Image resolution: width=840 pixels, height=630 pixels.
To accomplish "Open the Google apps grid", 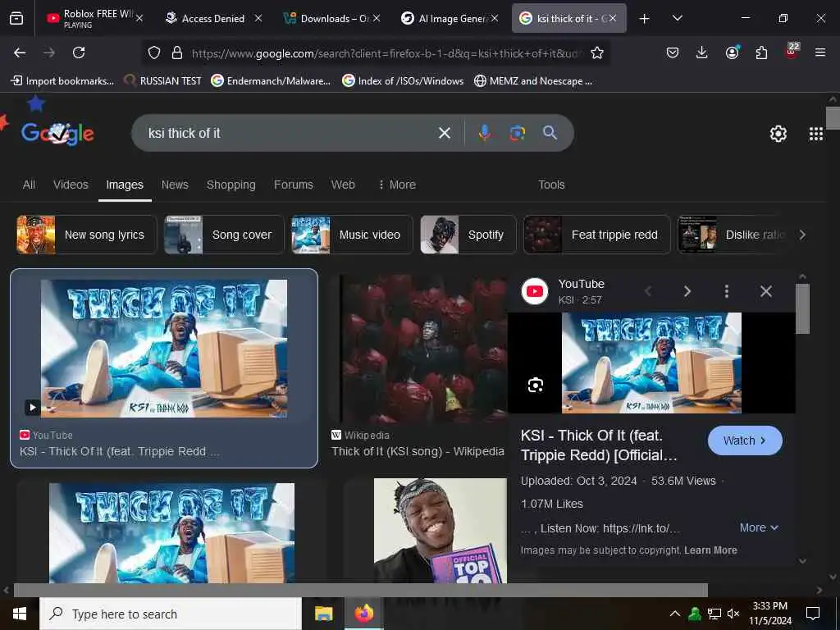I will [x=816, y=134].
